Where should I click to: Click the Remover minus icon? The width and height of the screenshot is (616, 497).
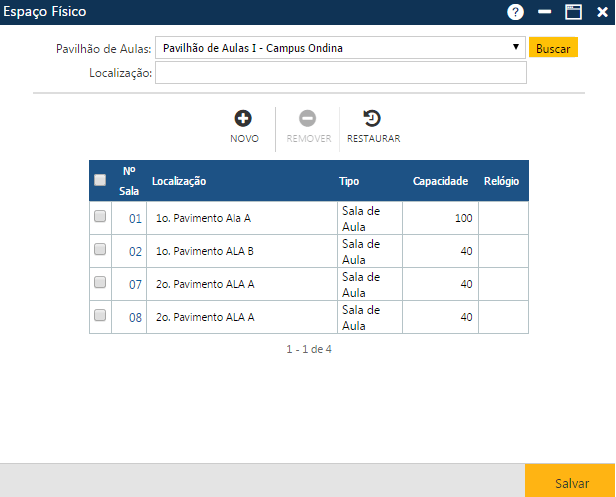pos(308,119)
